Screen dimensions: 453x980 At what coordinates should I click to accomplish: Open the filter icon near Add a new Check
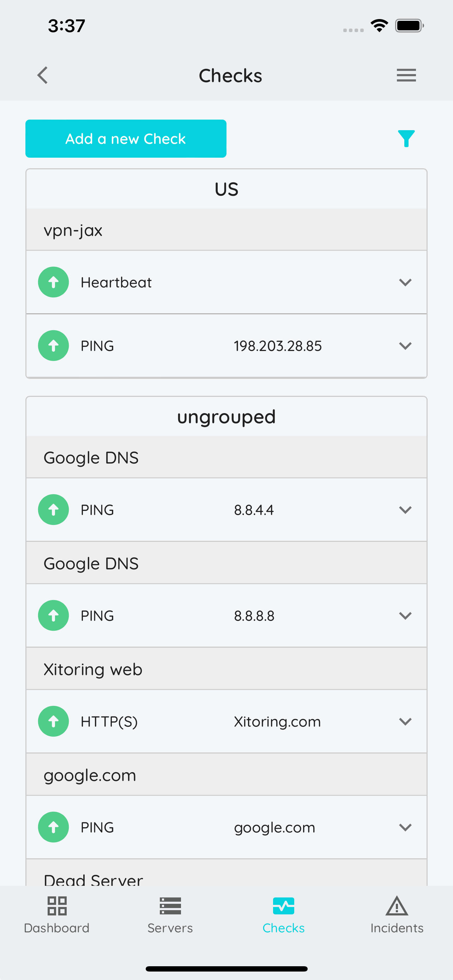pos(406,139)
